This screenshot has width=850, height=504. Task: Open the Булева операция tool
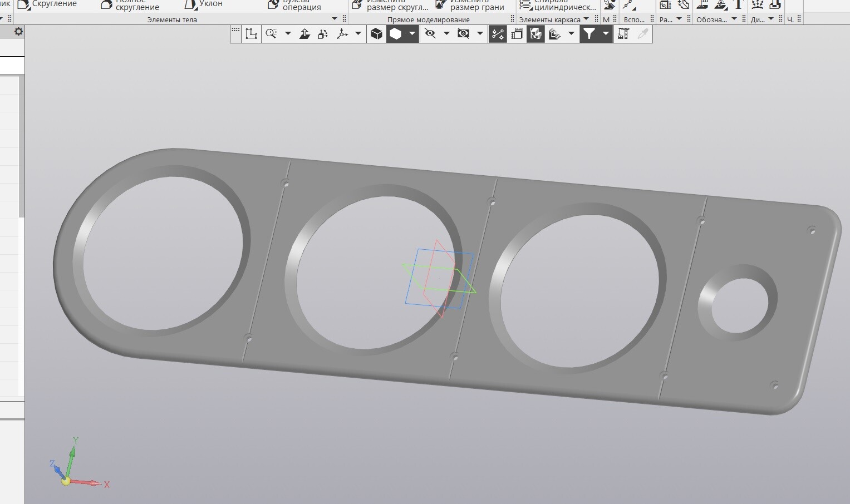click(294, 6)
